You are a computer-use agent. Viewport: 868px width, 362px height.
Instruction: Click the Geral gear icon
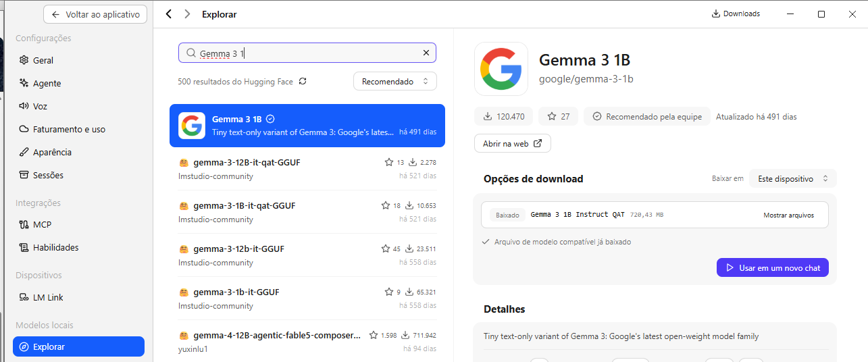(24, 60)
